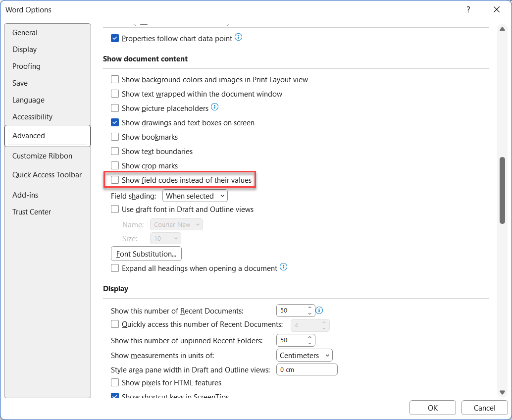
Task: Click the Font Substitution button
Action: pos(146,254)
